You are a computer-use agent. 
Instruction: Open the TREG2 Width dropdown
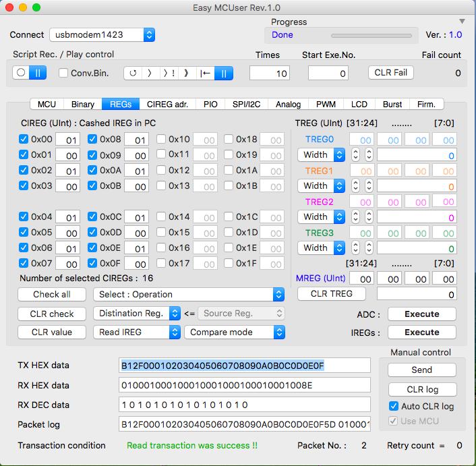[x=321, y=216]
